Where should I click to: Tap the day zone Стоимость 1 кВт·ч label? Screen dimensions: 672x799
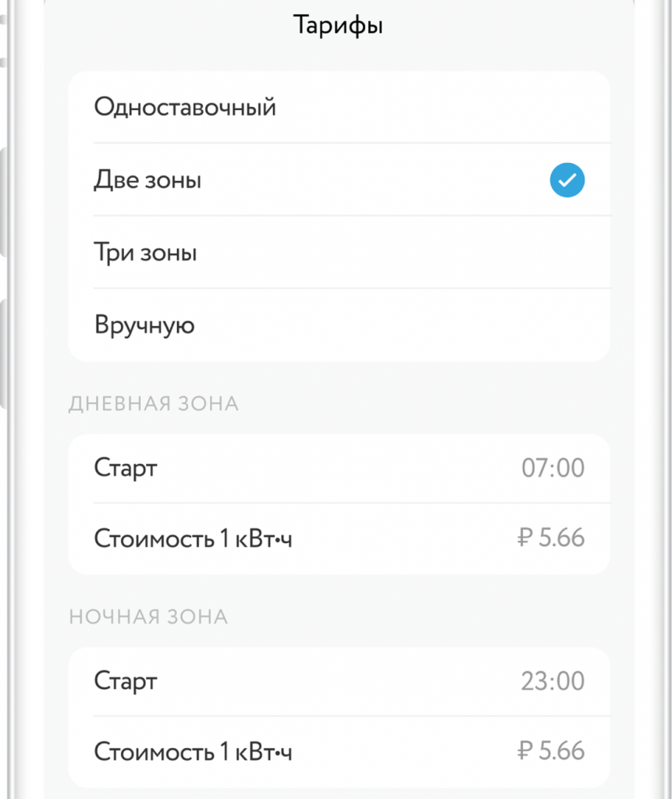[193, 538]
